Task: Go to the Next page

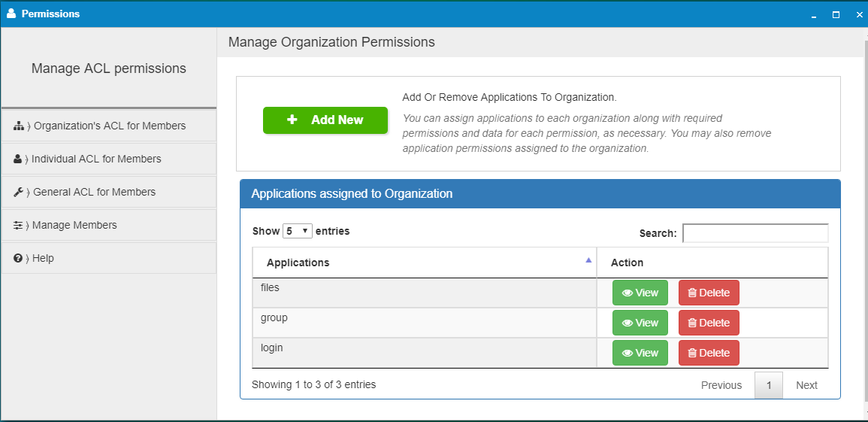Action: point(806,385)
